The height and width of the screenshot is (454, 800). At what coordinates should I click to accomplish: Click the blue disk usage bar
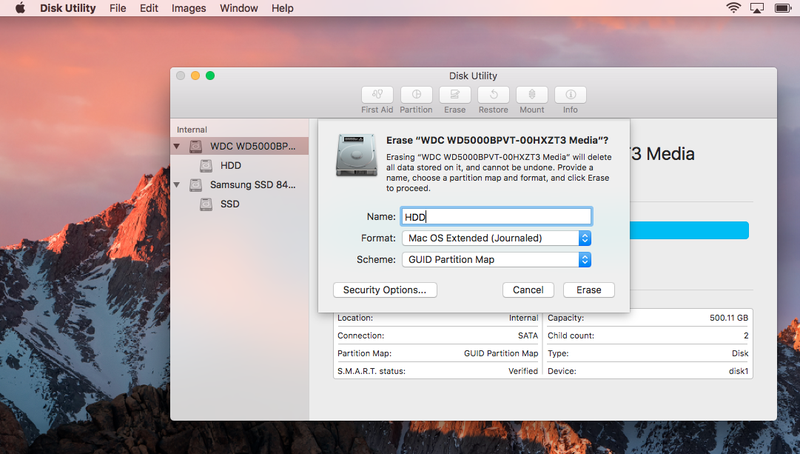690,231
